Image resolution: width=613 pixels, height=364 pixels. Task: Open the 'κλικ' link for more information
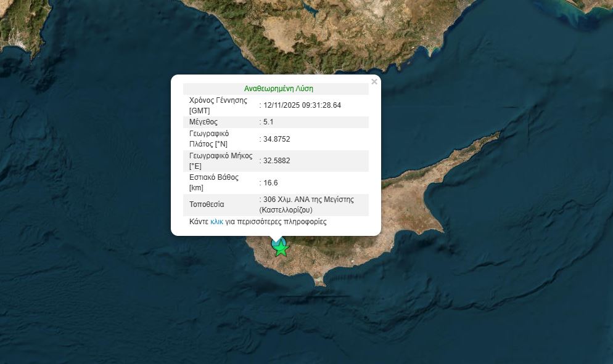216,222
